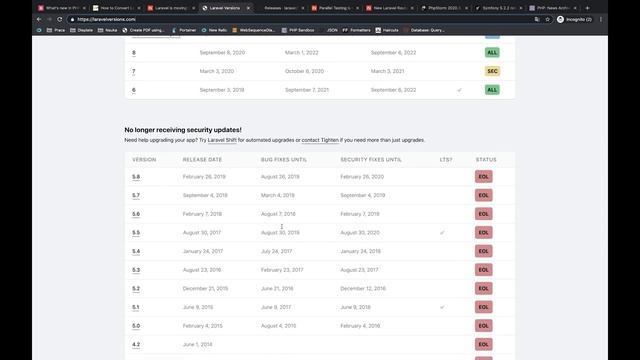
Task: Click the EOL badge in the 4.2 row
Action: click(484, 344)
